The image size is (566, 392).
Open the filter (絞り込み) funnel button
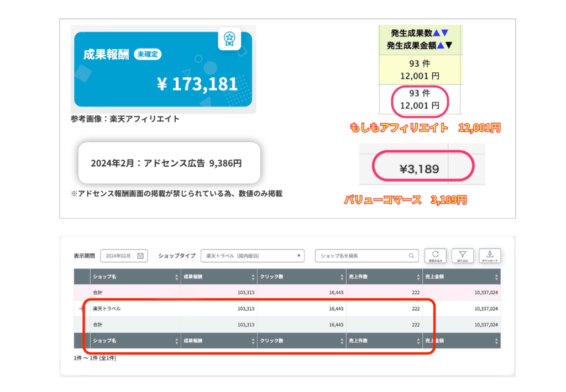tap(463, 255)
